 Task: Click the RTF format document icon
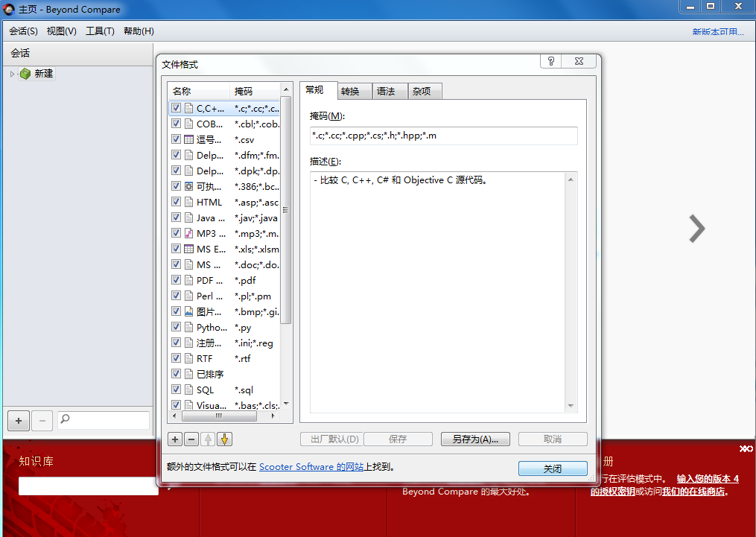(189, 358)
